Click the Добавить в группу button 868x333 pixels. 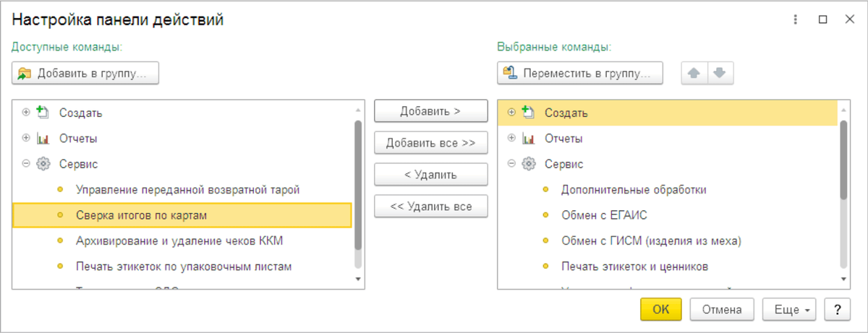tap(85, 73)
